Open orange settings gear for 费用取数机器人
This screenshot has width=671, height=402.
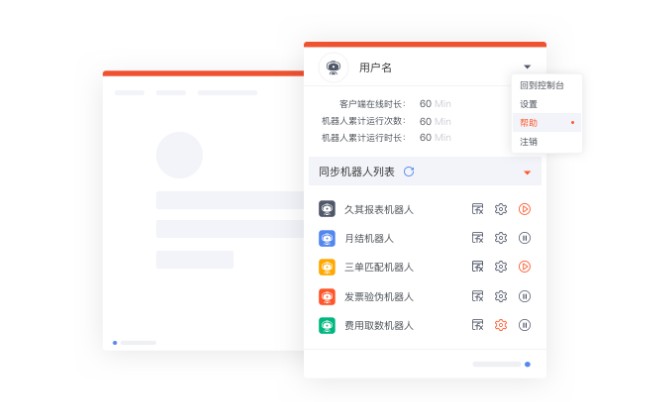point(501,325)
